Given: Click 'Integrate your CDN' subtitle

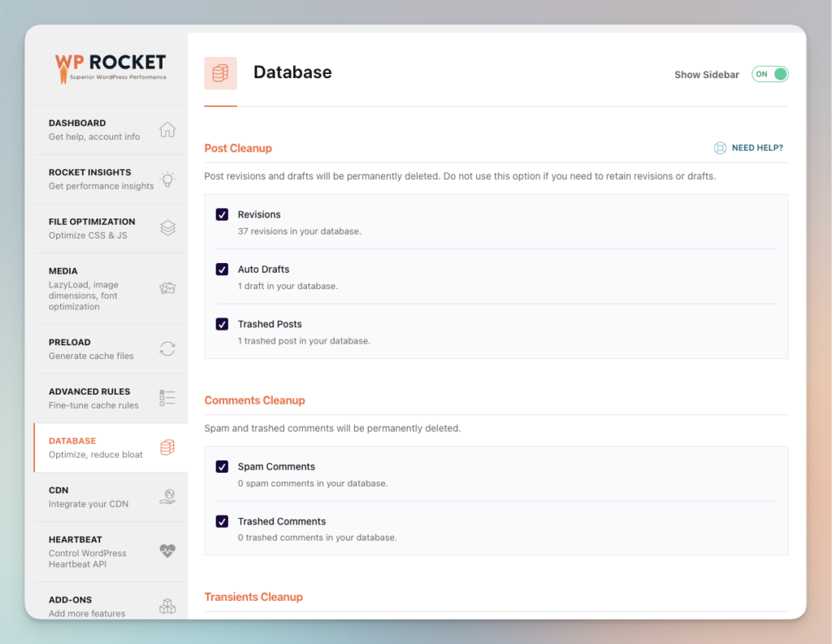Looking at the screenshot, I should pos(88,504).
